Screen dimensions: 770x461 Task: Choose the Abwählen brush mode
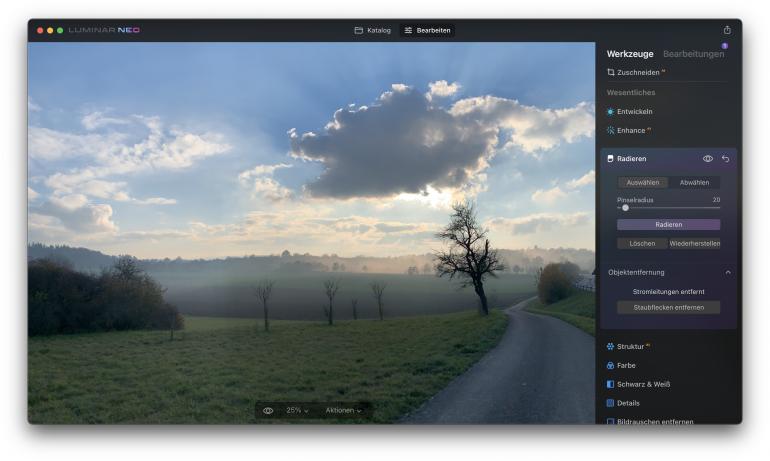coord(694,183)
